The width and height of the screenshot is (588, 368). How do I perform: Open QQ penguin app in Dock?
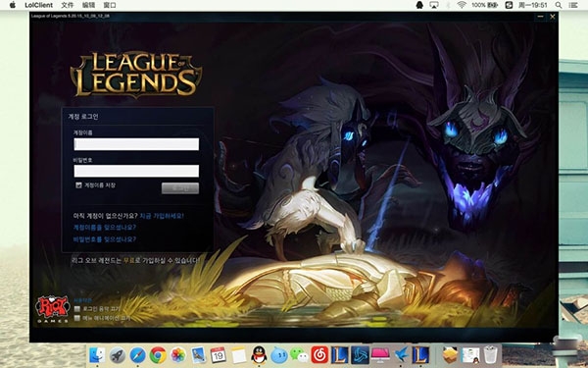(x=259, y=355)
